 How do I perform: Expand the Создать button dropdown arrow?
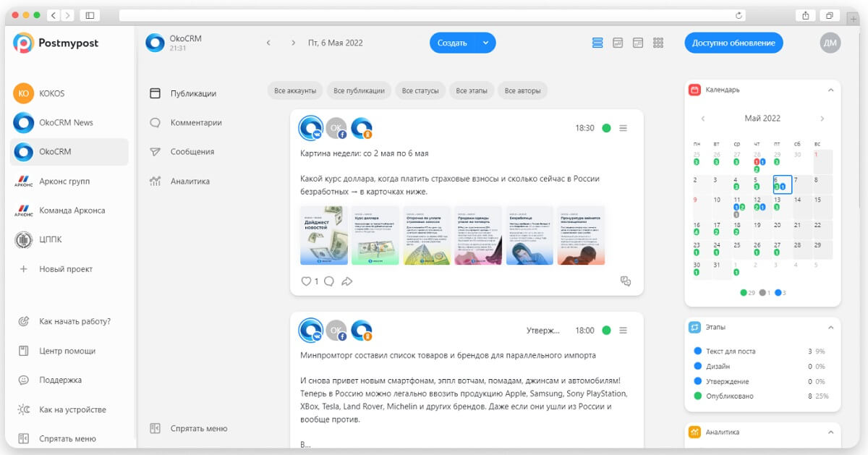tap(486, 43)
